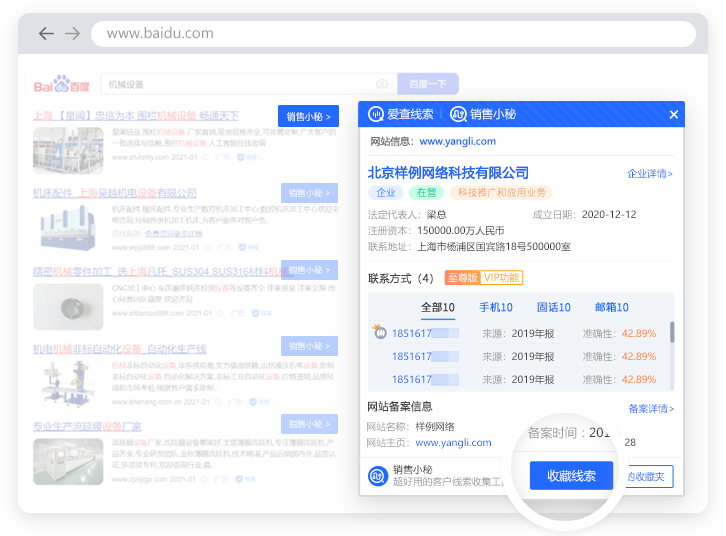Open the 专业生产流延膜设备厂家 result title
This screenshot has height=536, width=726.
[x=87, y=426]
